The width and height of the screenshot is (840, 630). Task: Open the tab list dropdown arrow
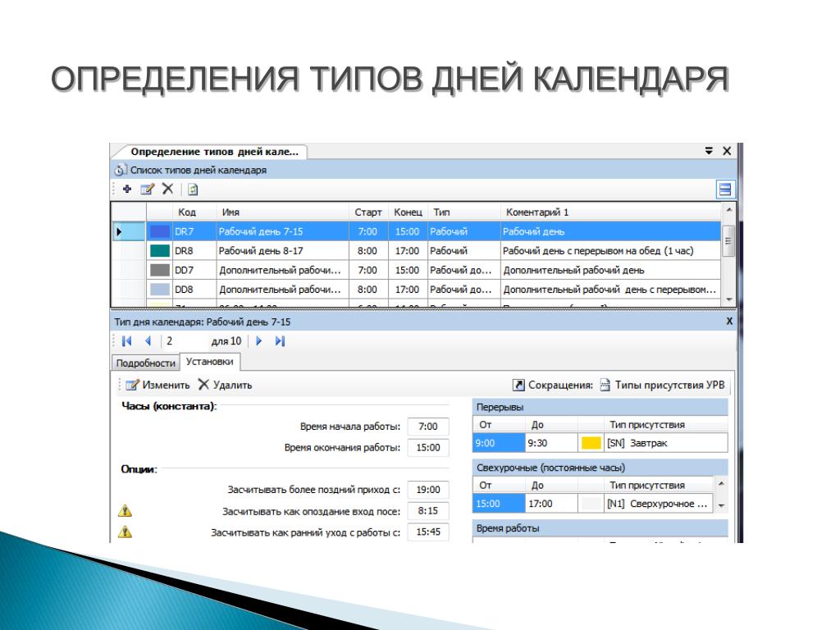[x=709, y=151]
